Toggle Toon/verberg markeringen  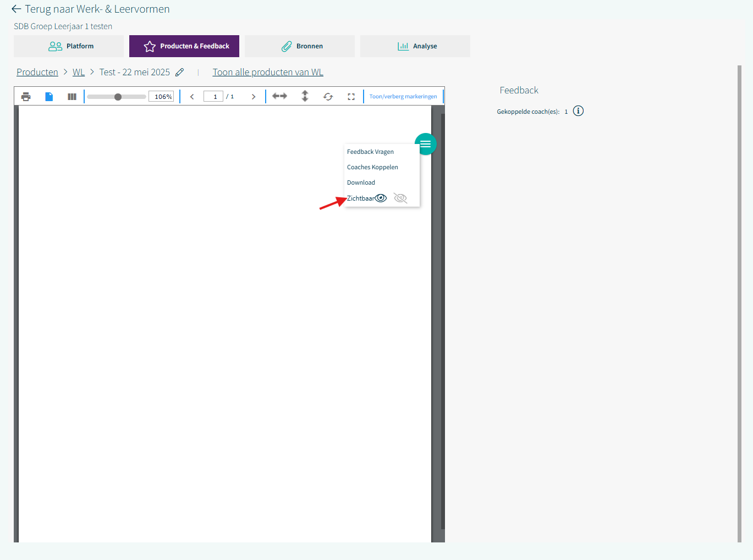tap(403, 97)
